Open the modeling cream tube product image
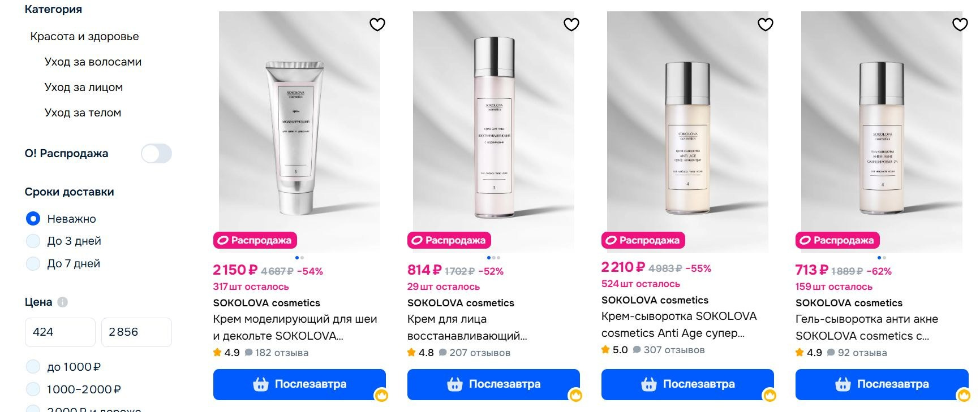The width and height of the screenshot is (980, 412). pos(299,129)
